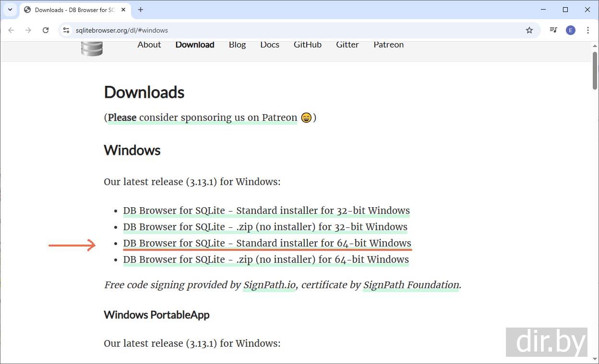The height and width of the screenshot is (364, 599).
Task: Maximize the Chrome window
Action: 565,10
